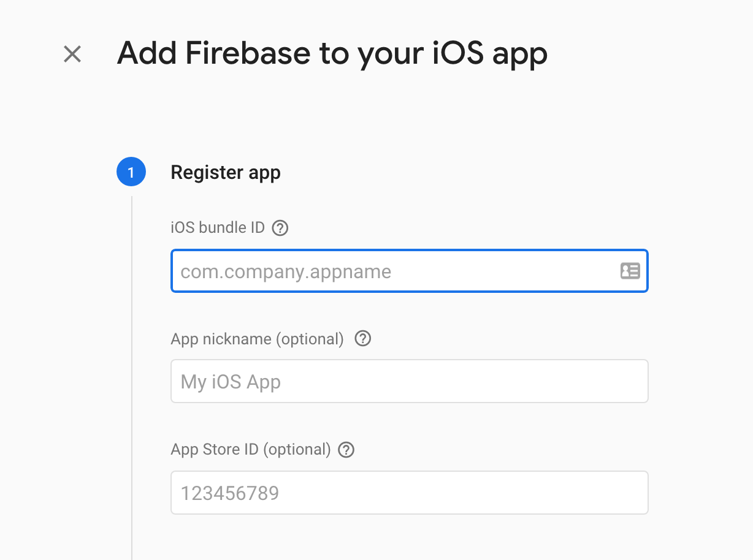
Task: Click the question mark next to iOS bundle ID
Action: (x=281, y=227)
